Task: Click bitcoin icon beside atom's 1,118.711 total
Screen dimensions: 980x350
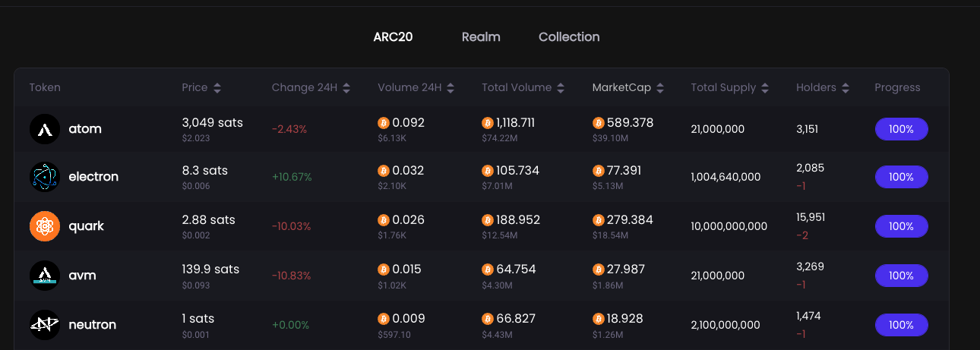Action: pyautogui.click(x=488, y=123)
